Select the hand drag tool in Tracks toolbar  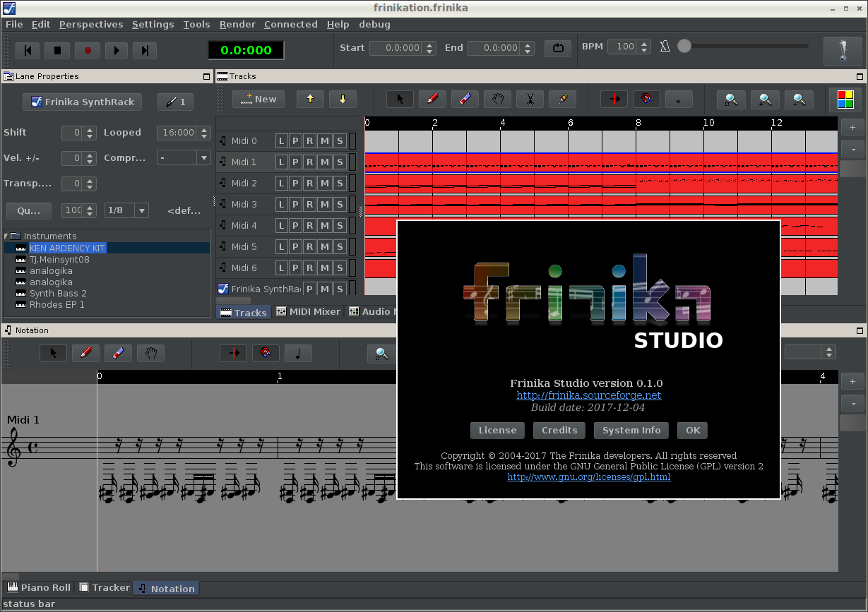tap(497, 100)
